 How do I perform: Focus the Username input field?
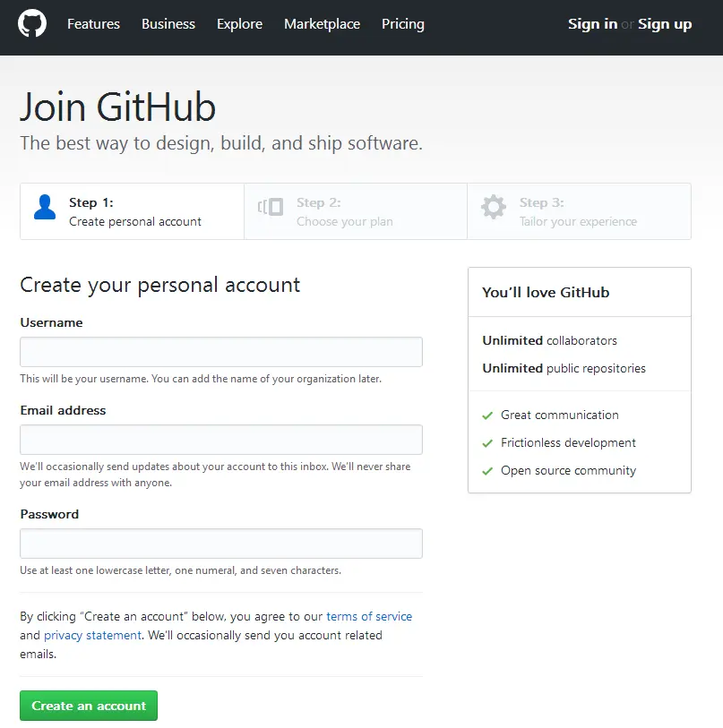tap(221, 352)
